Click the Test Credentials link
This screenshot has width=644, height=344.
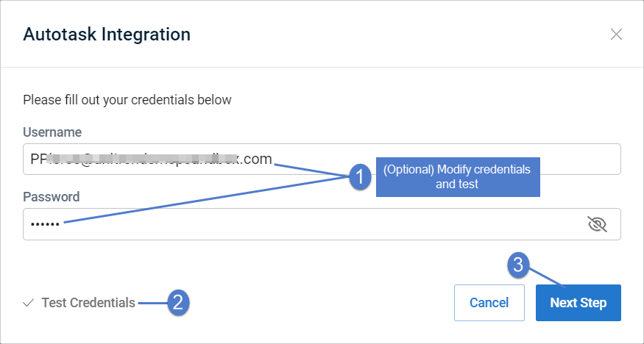coord(88,303)
